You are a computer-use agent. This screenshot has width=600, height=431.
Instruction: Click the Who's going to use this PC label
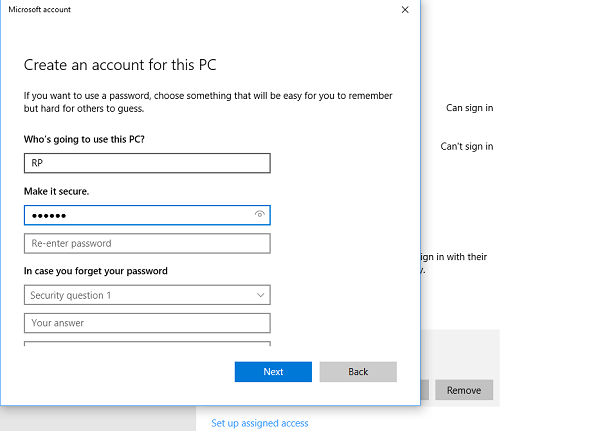click(x=84, y=139)
